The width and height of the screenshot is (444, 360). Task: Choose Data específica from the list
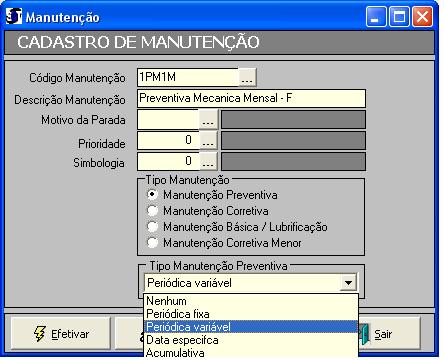tap(251, 340)
